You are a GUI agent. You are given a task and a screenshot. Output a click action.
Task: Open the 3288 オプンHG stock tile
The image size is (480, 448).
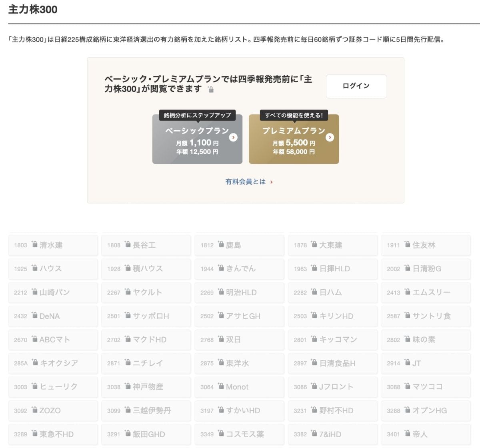(x=426, y=410)
